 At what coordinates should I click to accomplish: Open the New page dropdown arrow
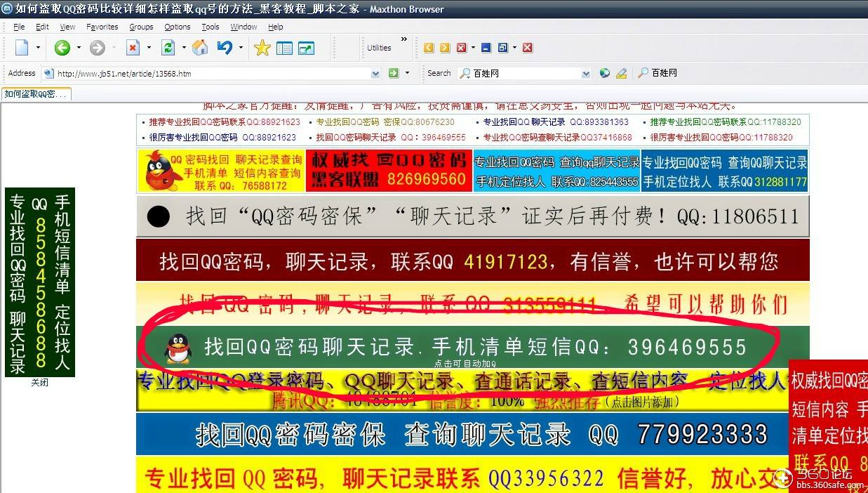(x=38, y=48)
